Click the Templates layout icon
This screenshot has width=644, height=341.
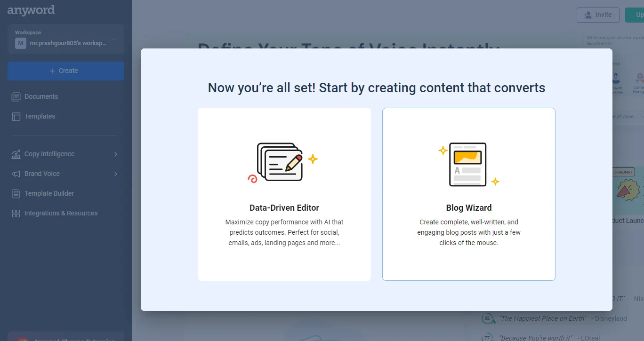[x=16, y=116]
